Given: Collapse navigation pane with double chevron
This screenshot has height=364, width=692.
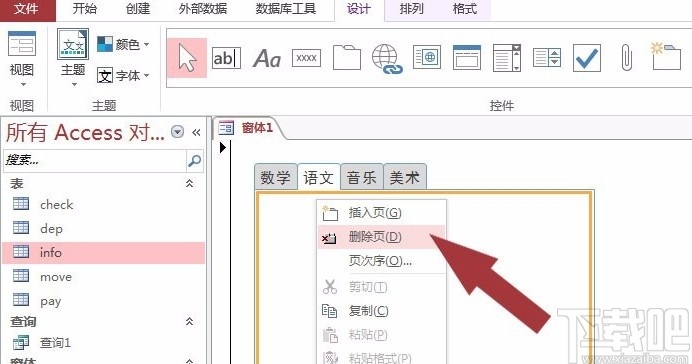Looking at the screenshot, I should click(196, 132).
